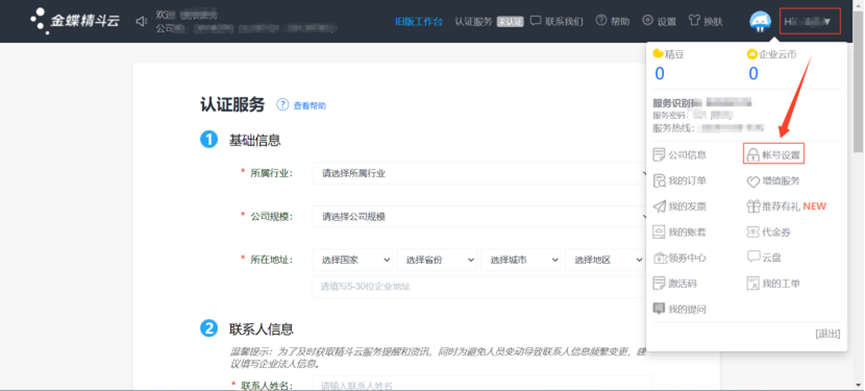The width and height of the screenshot is (865, 391).
Task: Open 联系我们
Action: coord(564,22)
